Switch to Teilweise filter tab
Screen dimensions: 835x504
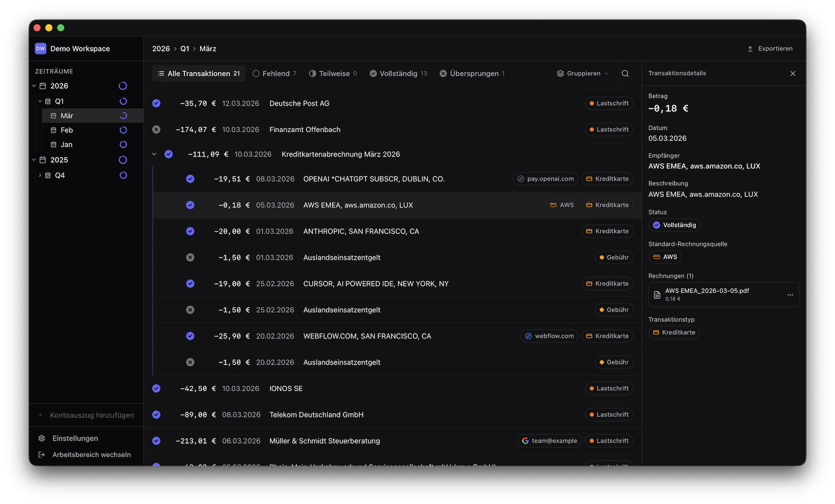tap(333, 73)
